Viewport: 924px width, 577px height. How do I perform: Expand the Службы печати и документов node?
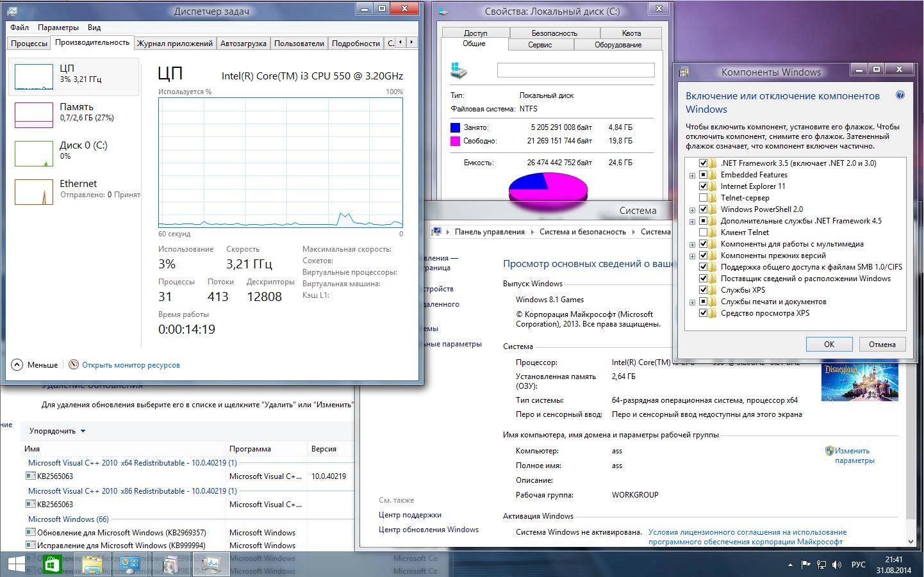pos(692,302)
